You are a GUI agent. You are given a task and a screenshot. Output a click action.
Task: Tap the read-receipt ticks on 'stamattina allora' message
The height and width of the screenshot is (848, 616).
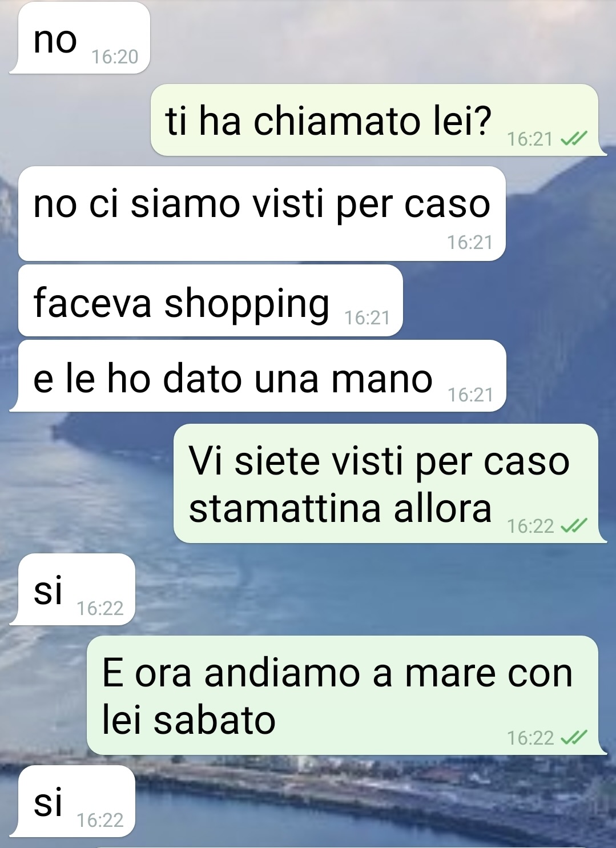573,526
